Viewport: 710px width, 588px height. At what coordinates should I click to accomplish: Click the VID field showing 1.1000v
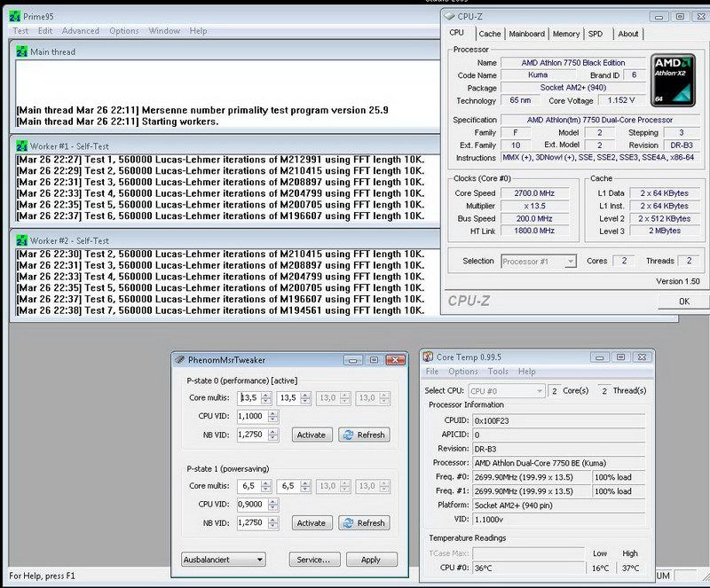click(559, 519)
